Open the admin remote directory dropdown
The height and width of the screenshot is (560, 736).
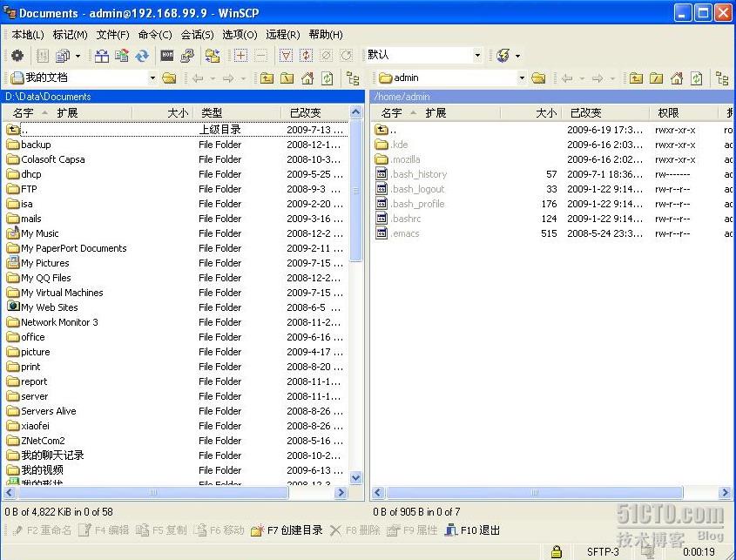(x=522, y=78)
